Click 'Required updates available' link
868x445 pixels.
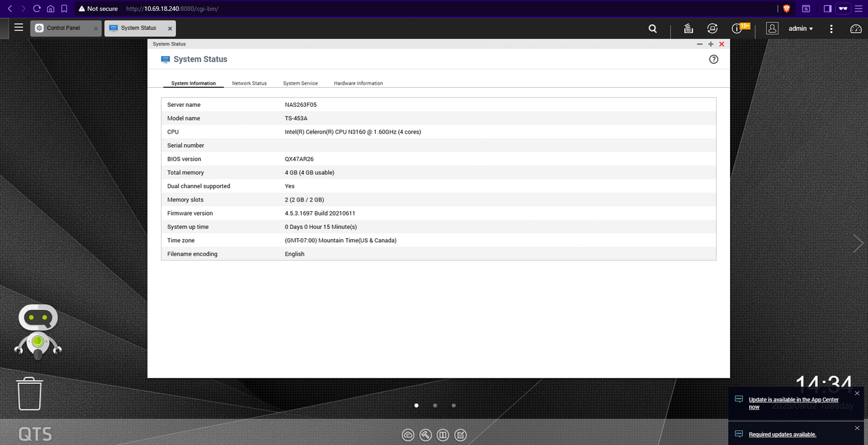pyautogui.click(x=782, y=435)
